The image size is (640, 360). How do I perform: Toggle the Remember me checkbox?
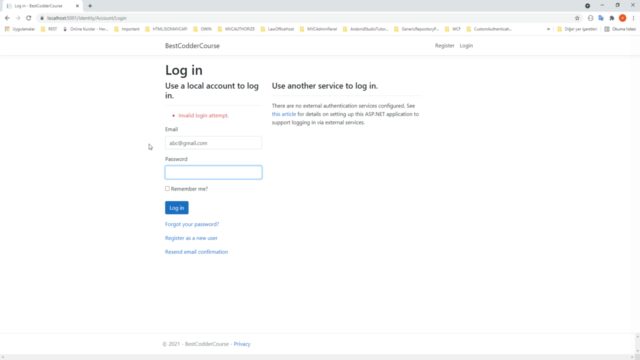click(x=167, y=189)
